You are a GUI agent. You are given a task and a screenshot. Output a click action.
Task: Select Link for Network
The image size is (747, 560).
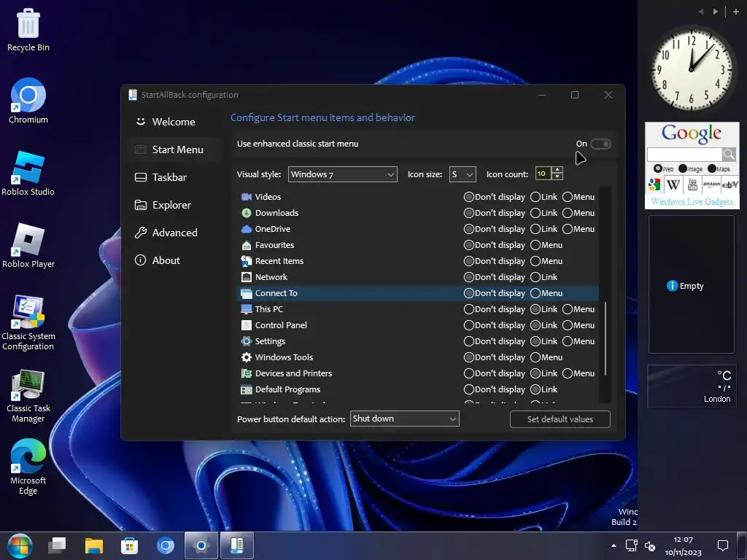pyautogui.click(x=535, y=277)
